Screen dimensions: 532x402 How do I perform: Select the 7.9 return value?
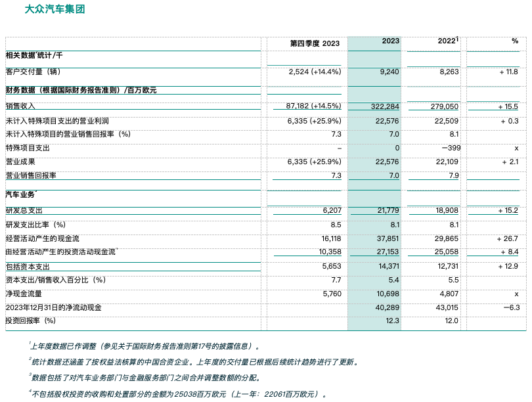point(454,175)
